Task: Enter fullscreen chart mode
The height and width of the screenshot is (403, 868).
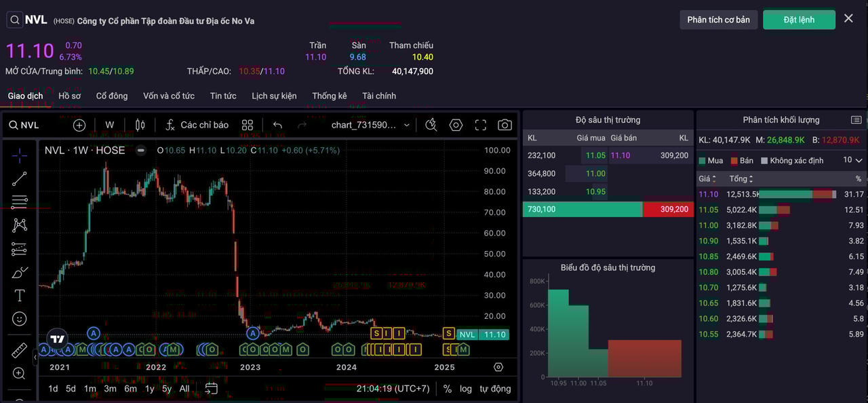Action: click(x=481, y=125)
